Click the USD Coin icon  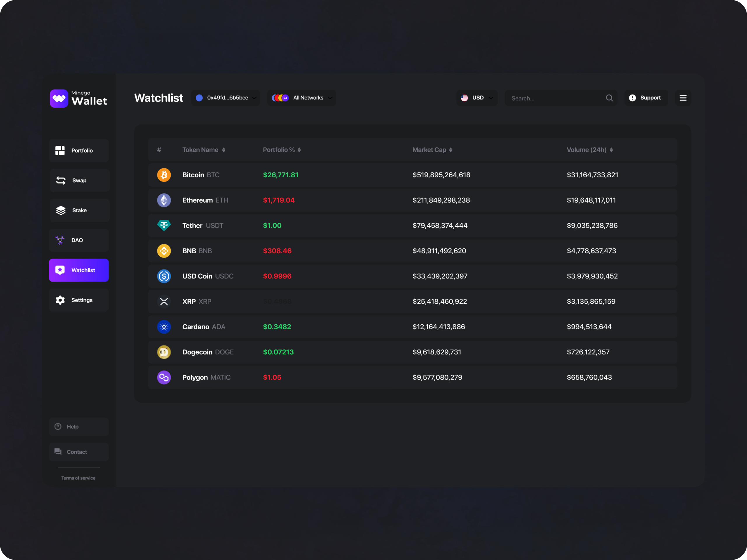point(164,276)
